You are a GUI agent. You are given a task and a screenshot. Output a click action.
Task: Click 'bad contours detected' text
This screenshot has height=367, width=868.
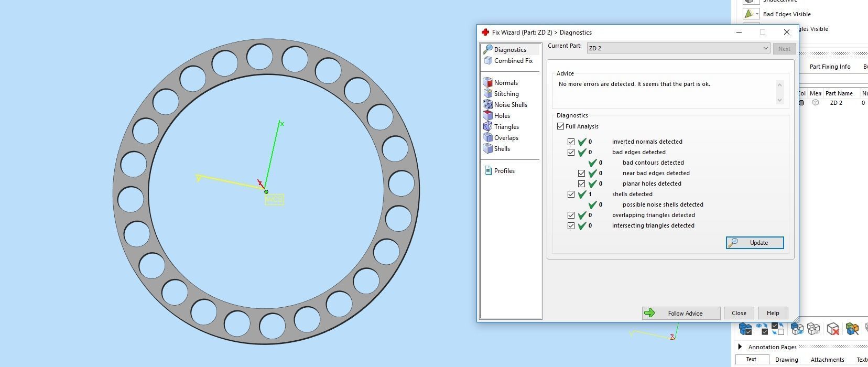(x=653, y=163)
